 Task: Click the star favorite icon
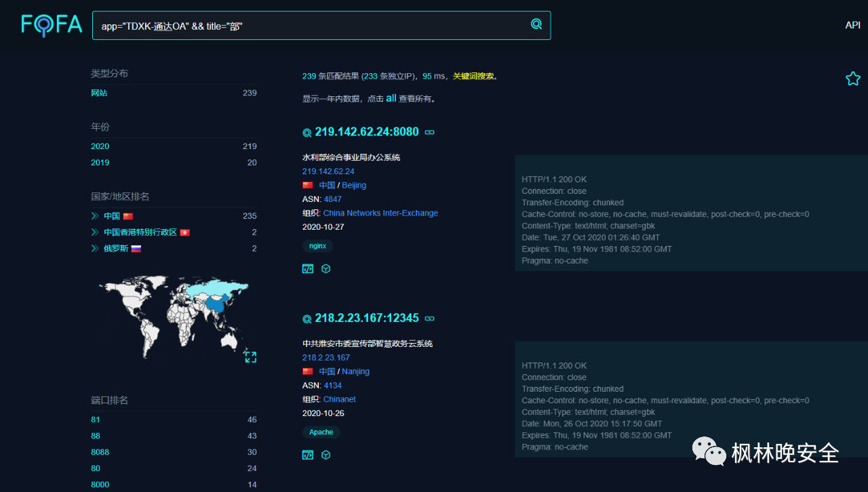point(853,79)
